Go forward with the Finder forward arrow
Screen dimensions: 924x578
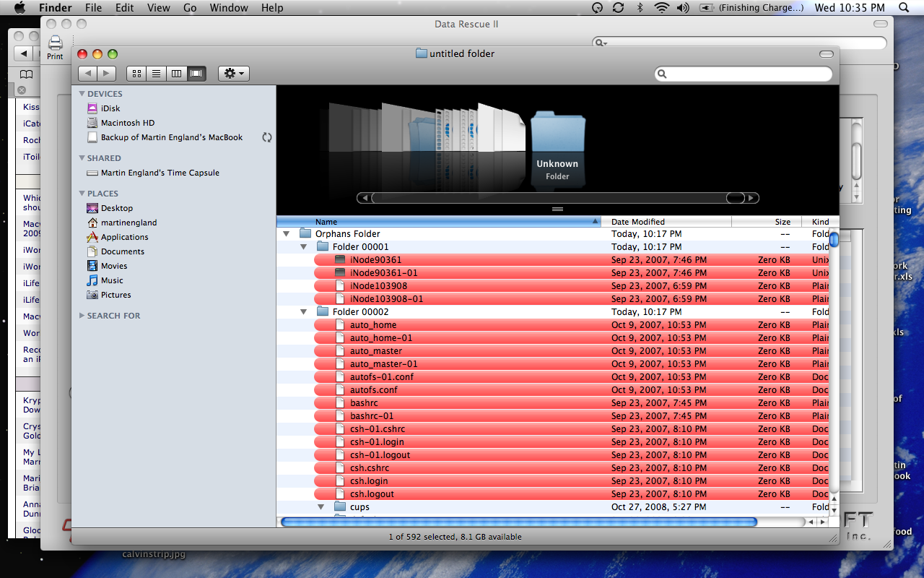[107, 73]
